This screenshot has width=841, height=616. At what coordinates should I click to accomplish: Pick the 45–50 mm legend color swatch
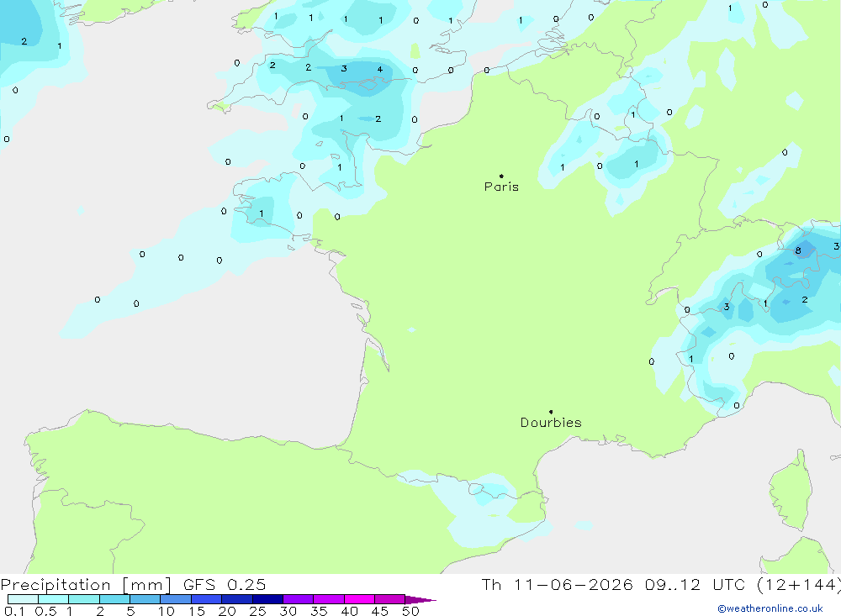coord(390,599)
